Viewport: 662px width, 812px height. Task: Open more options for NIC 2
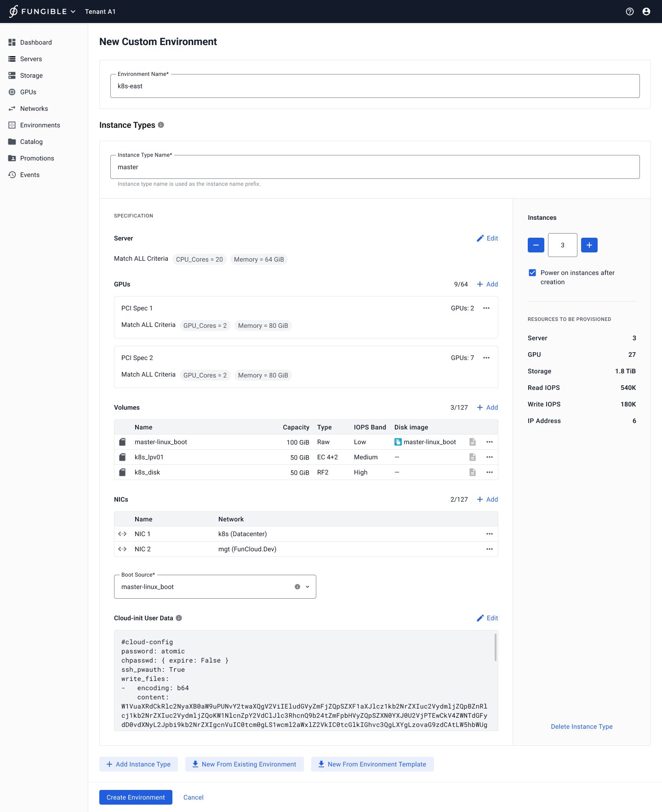coord(489,549)
